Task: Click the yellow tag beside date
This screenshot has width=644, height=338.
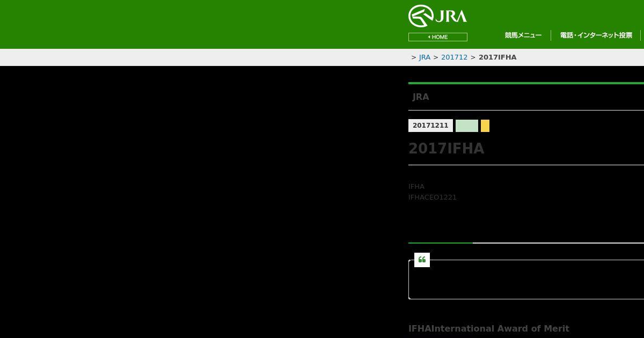Action: [485, 126]
